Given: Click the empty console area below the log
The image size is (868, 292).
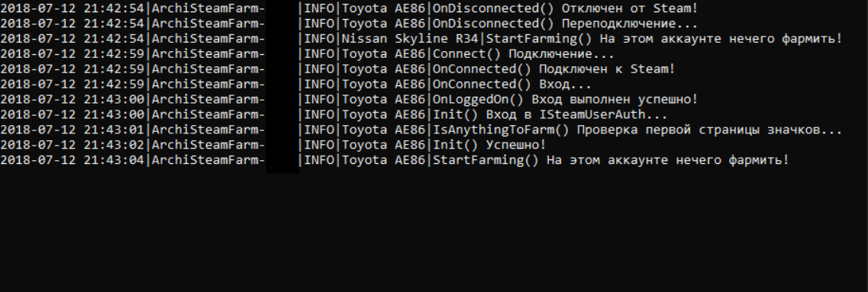Looking at the screenshot, I should point(434,233).
